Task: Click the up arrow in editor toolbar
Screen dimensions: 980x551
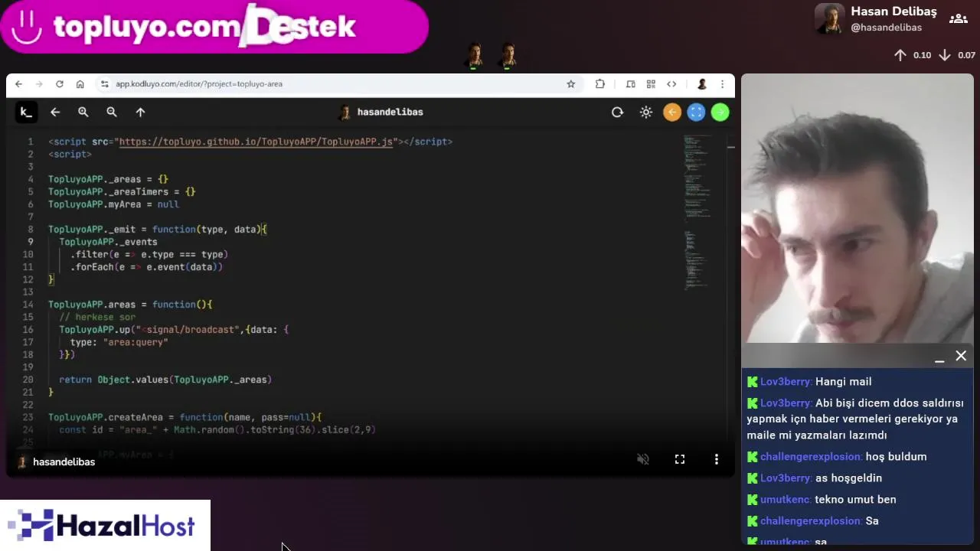Action: pyautogui.click(x=140, y=112)
